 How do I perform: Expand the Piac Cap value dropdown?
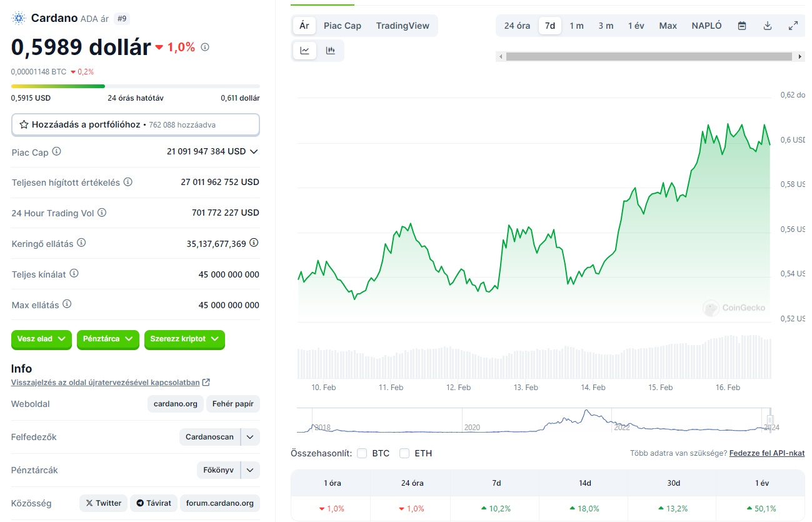click(253, 151)
